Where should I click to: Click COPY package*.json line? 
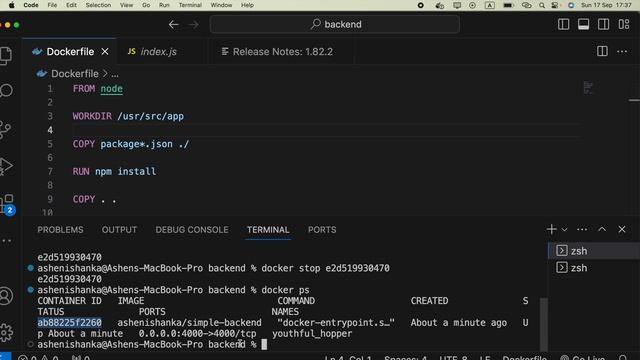point(131,144)
